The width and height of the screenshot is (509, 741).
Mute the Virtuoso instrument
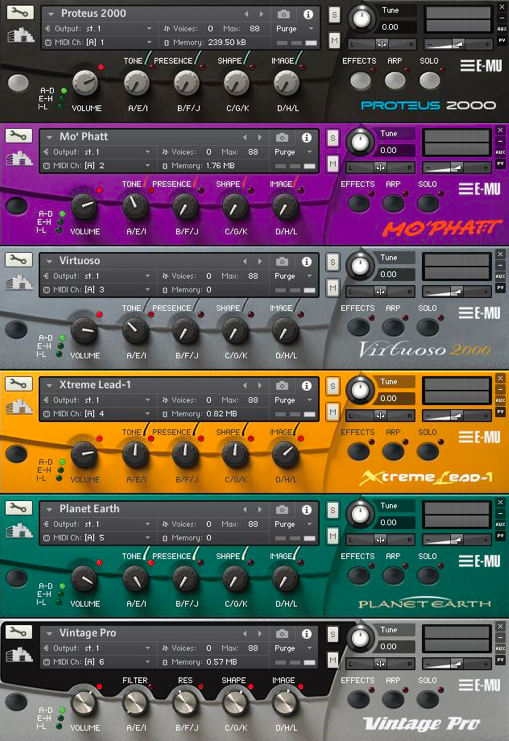point(333,287)
